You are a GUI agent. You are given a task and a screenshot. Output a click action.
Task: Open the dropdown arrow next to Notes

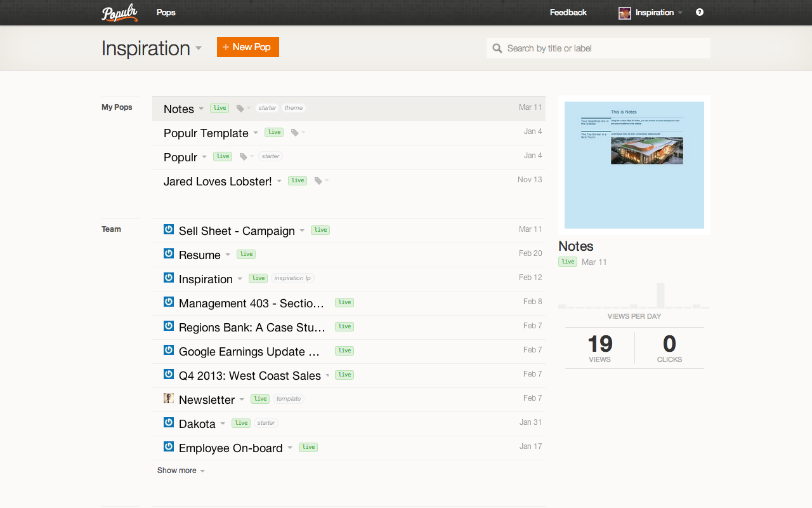tap(201, 109)
